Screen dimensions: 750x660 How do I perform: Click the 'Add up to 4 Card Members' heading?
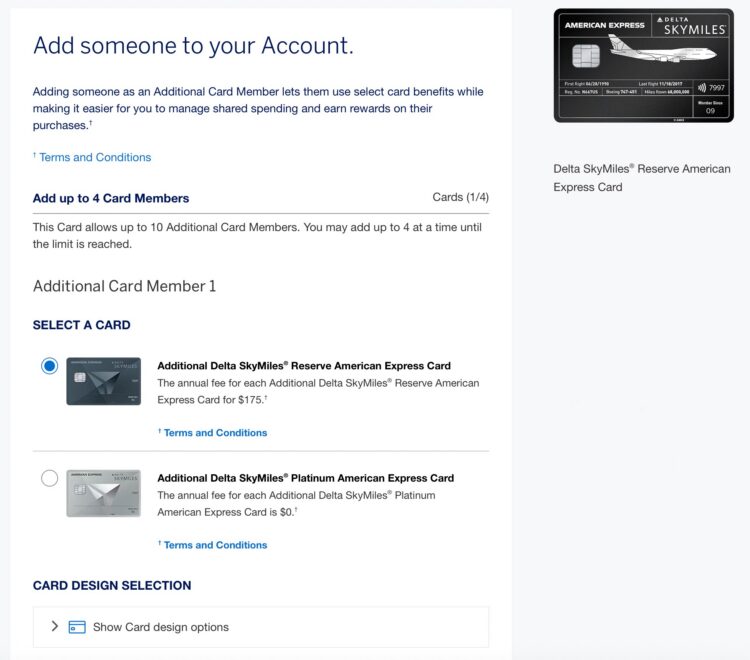(x=111, y=198)
